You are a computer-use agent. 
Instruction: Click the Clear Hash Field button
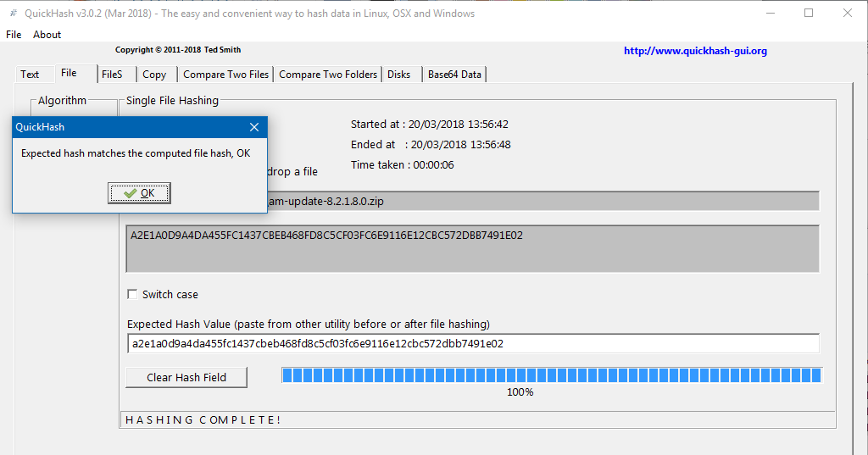point(186,377)
